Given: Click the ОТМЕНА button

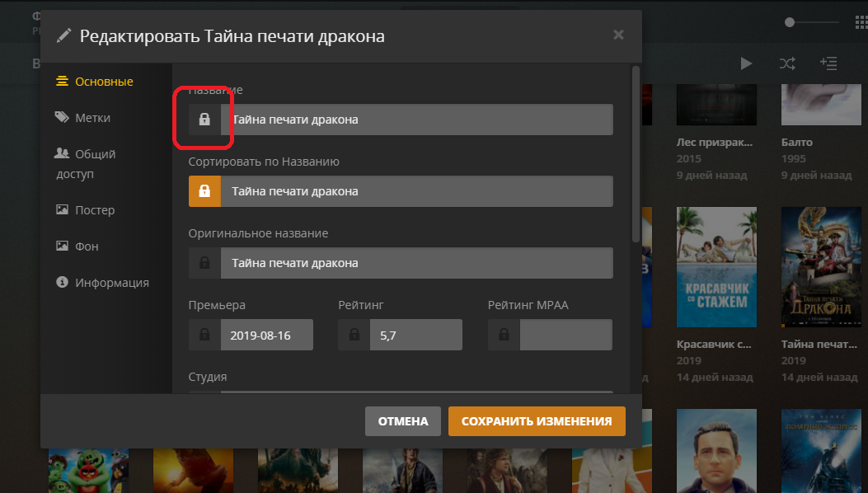Looking at the screenshot, I should [403, 421].
